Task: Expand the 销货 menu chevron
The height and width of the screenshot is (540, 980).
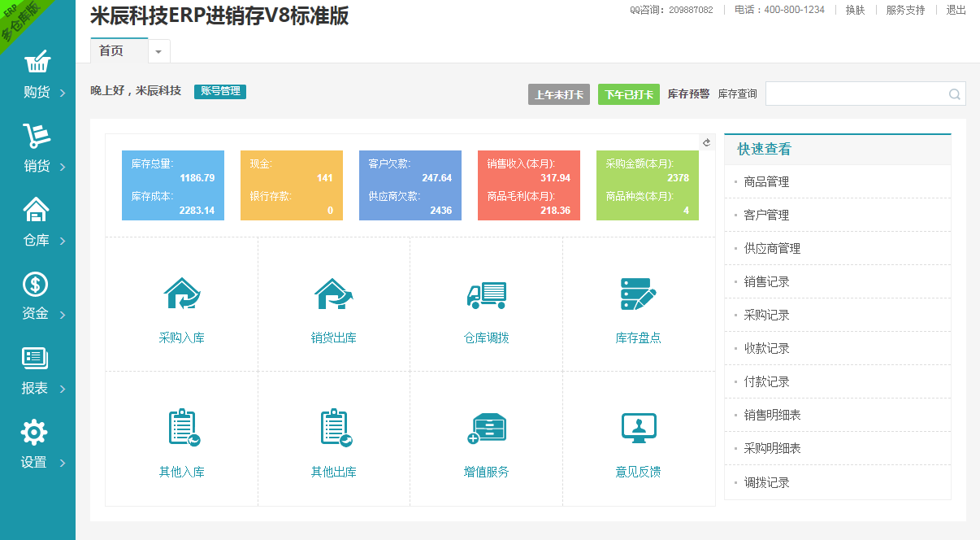Action: click(x=63, y=168)
